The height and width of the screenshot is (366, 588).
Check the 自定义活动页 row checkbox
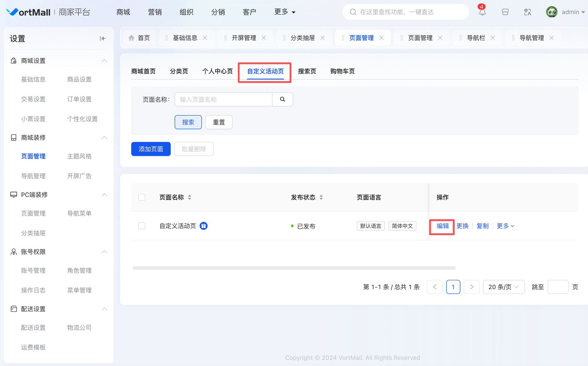coord(142,226)
